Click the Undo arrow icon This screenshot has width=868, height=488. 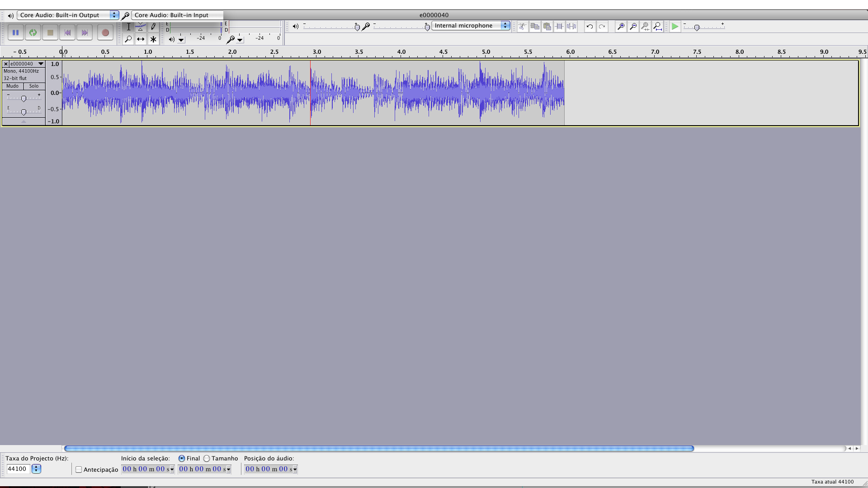[590, 26]
